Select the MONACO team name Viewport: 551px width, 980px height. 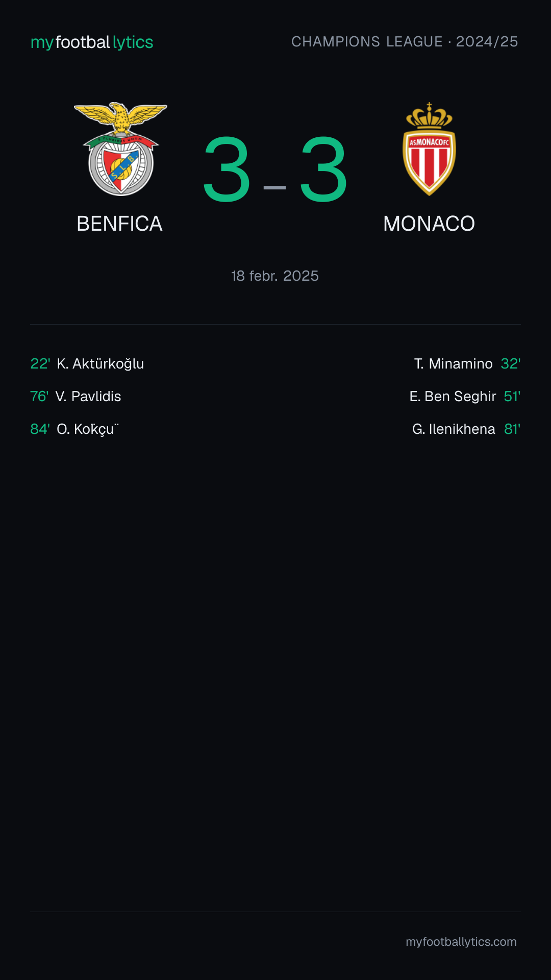click(429, 224)
